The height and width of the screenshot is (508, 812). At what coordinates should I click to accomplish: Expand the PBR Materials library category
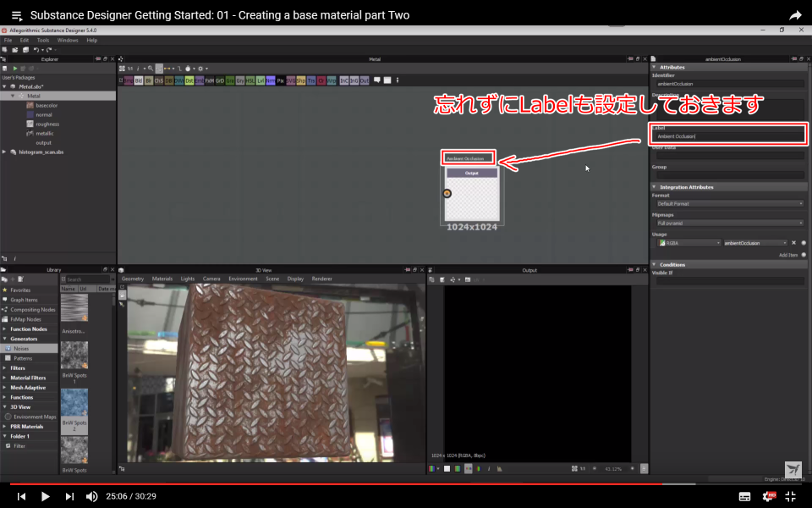click(x=5, y=426)
